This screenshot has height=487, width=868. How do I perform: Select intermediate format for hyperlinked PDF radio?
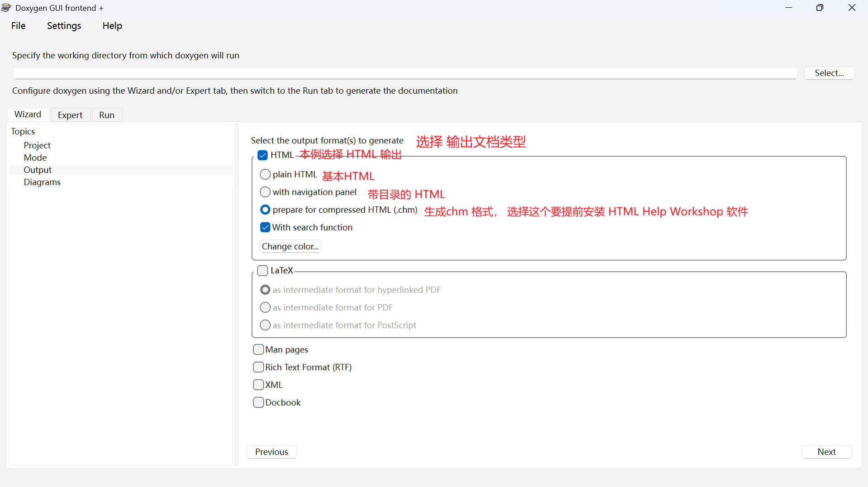pos(266,290)
